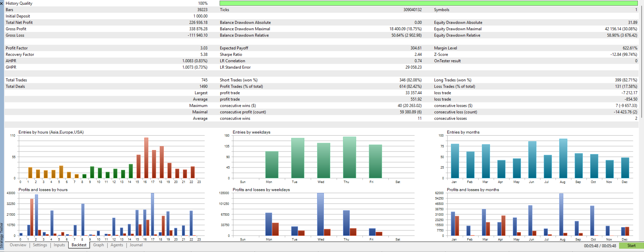
Task: Click Profits and losses by hours title
Action: tap(43, 190)
